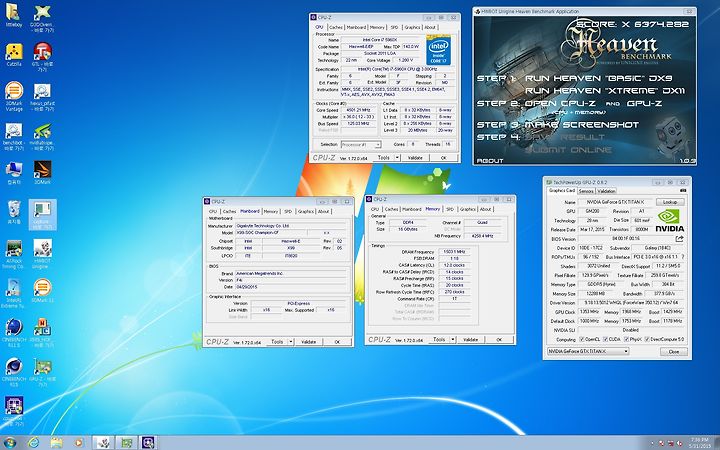Switch to Caches tab in top CPU-Z window

pyautogui.click(x=336, y=28)
